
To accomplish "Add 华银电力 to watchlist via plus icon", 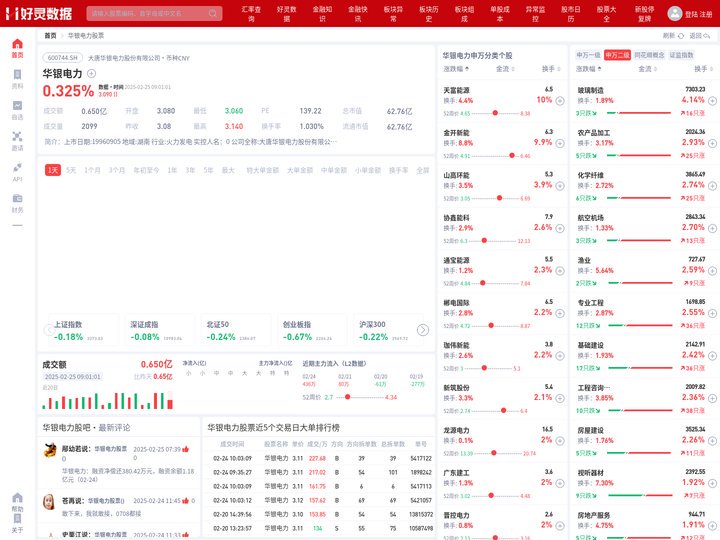I will (x=91, y=73).
